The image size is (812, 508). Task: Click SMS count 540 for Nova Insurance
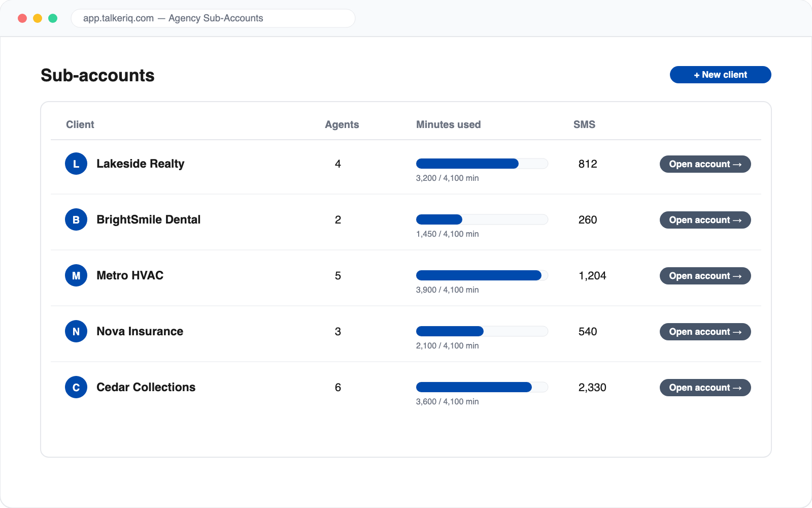coord(588,331)
